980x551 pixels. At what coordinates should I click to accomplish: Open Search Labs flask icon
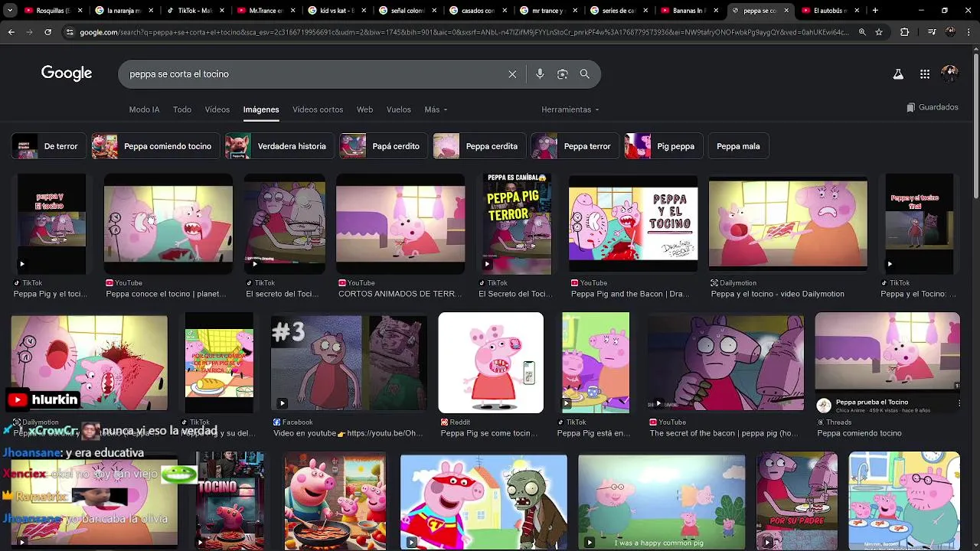click(x=898, y=74)
